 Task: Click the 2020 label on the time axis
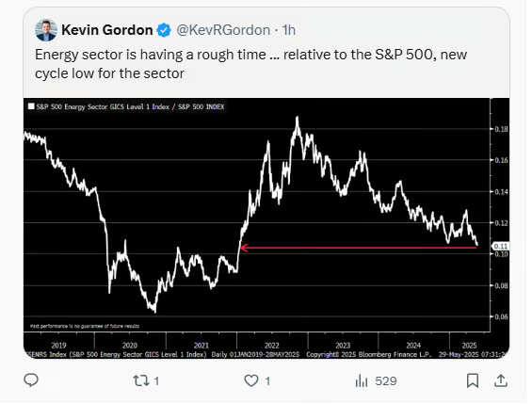130,346
